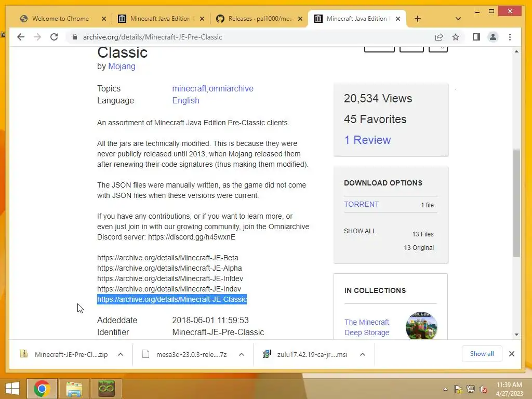Click the 45 Favorites text
Image resolution: width=532 pixels, height=399 pixels.
coord(375,119)
